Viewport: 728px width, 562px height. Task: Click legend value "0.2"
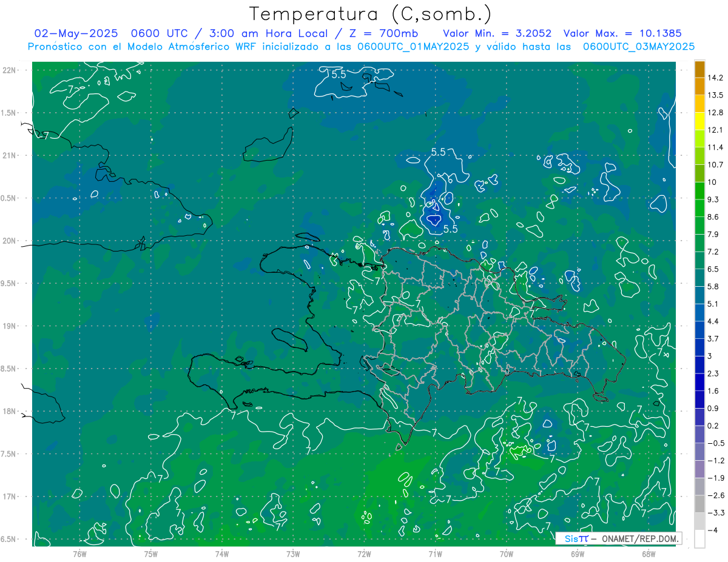pyautogui.click(x=713, y=426)
